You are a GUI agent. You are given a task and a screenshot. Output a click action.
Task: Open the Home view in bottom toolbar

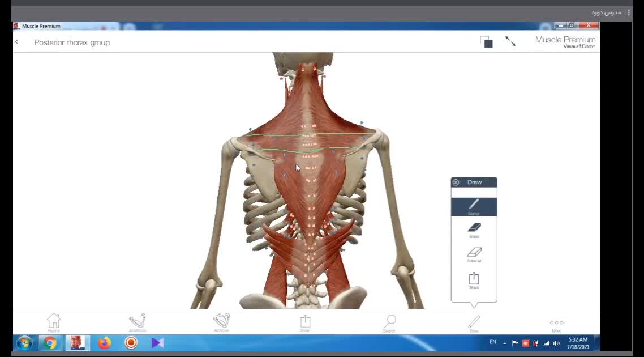pos(54,323)
